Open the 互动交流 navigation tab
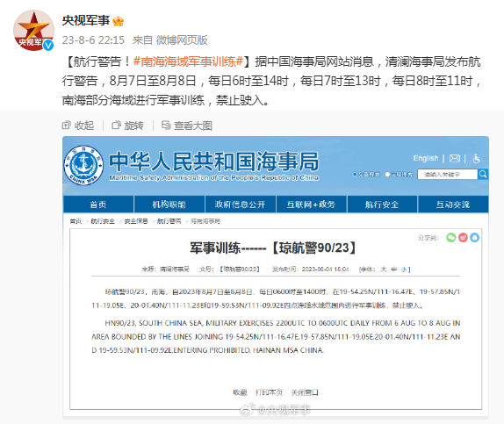The image size is (504, 424). [x=453, y=205]
